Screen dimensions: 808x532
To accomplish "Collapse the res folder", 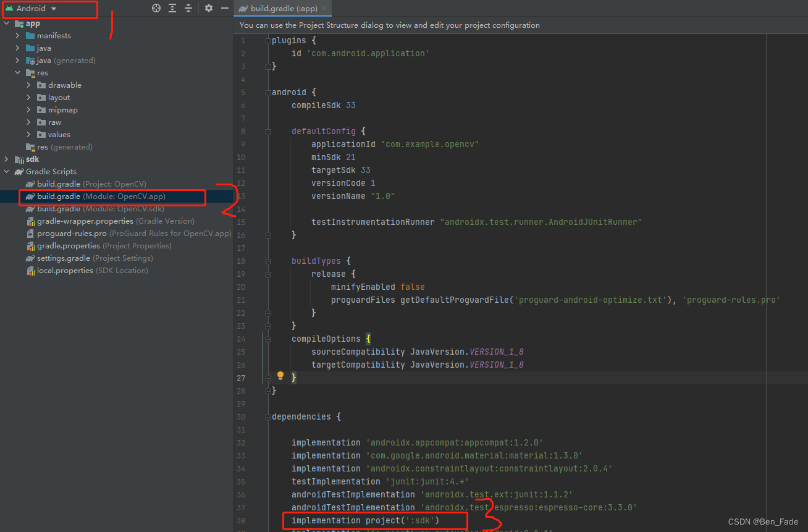I will pyautogui.click(x=17, y=72).
